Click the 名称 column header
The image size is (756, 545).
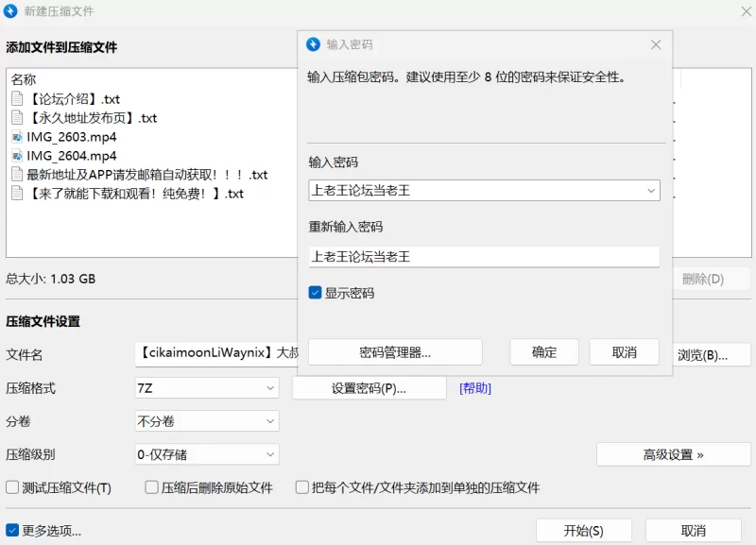click(24, 79)
